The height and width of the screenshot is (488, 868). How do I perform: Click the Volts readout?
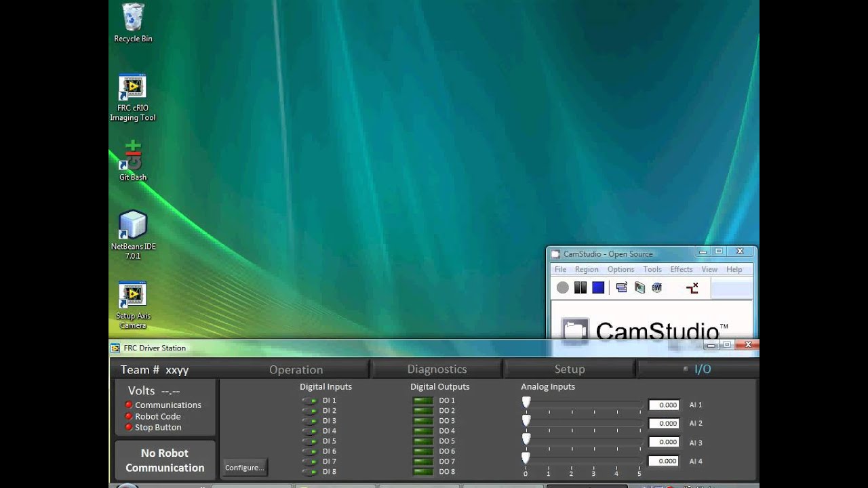pyautogui.click(x=154, y=390)
